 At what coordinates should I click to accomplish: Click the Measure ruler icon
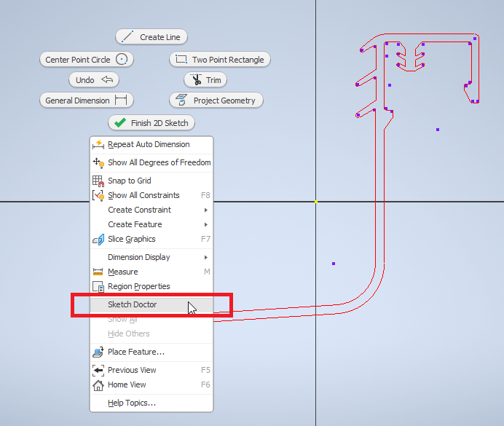pos(98,272)
